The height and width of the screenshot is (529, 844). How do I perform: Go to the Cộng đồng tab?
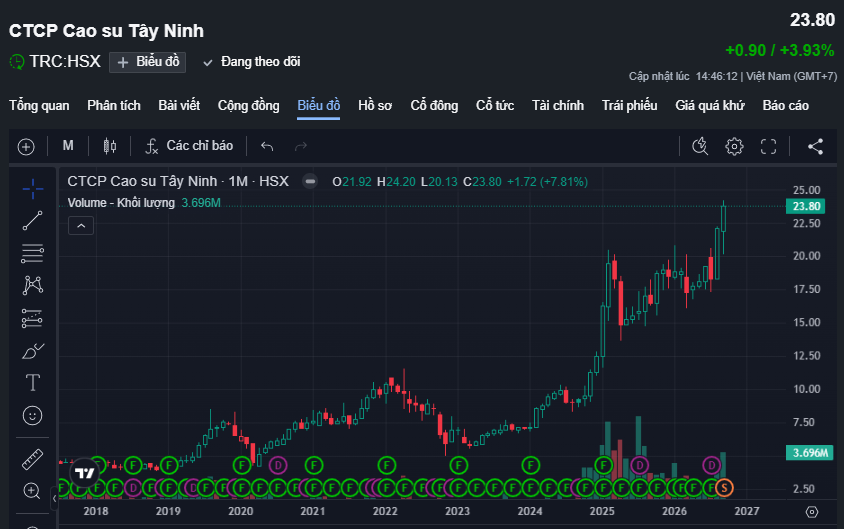(x=248, y=105)
